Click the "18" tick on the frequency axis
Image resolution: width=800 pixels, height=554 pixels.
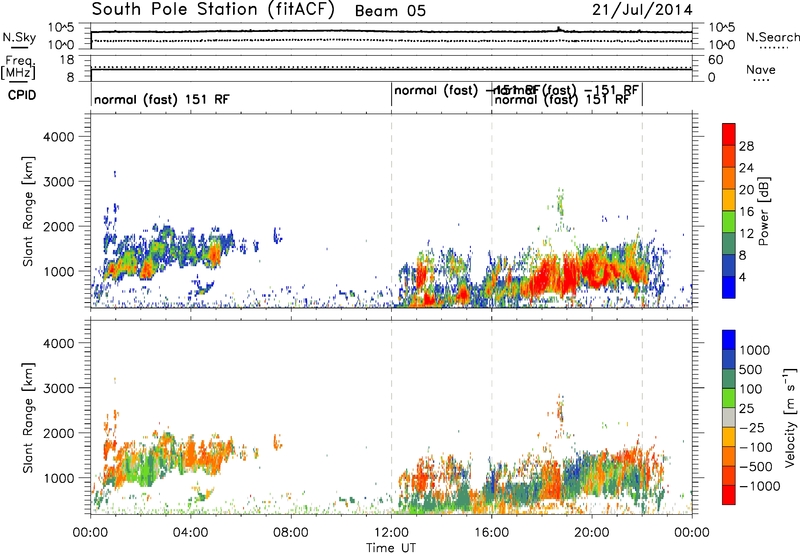(66, 60)
